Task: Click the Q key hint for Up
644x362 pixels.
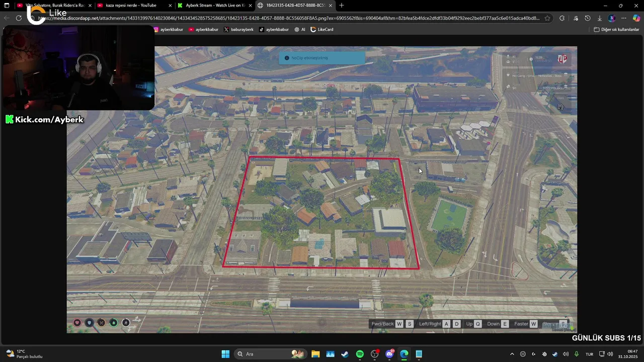Action: (478, 324)
